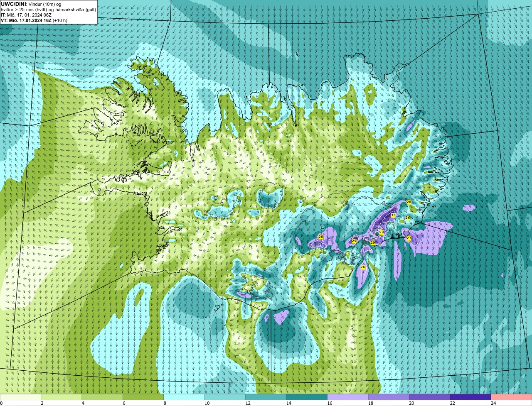
Task: Select the light lavender 16–18 m/s legend swatch
Action: pyautogui.click(x=348, y=397)
